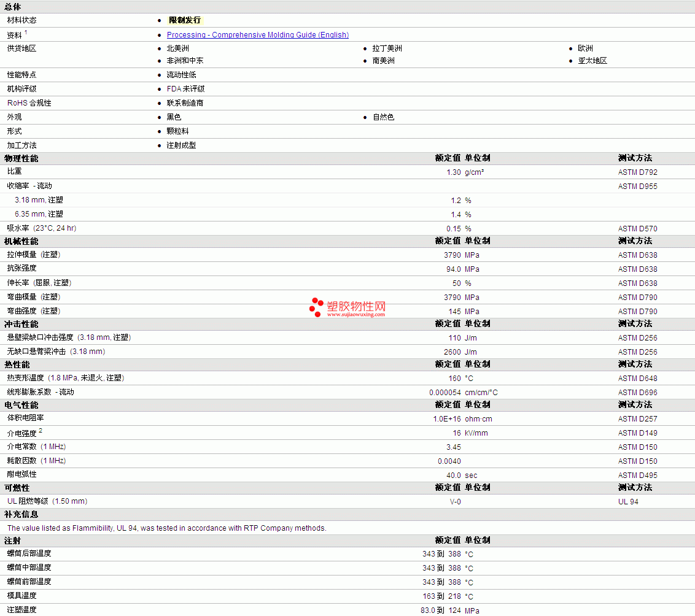Click the 总体 section header
Screen dimensions: 695x616
(12, 7)
